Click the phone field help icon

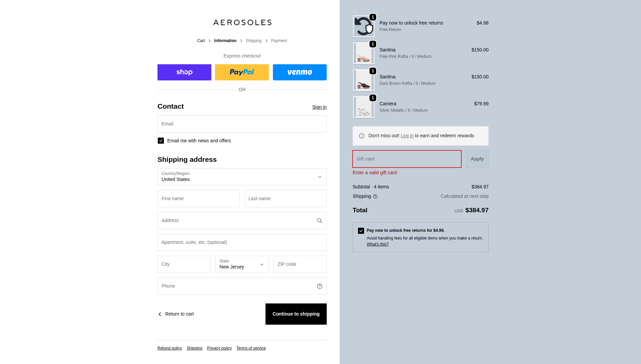coord(319,286)
